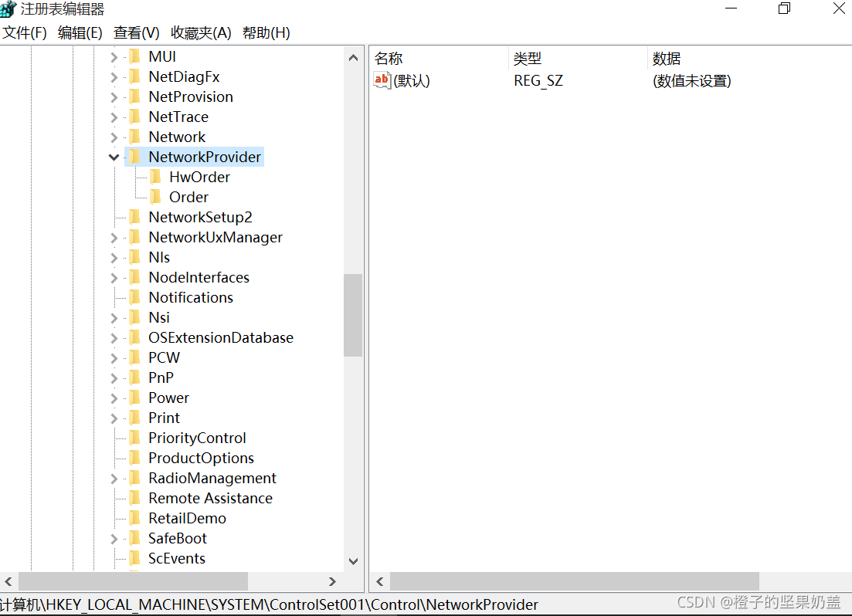The image size is (852, 616).
Task: Click the RadioManagement folder icon
Action: click(x=135, y=479)
